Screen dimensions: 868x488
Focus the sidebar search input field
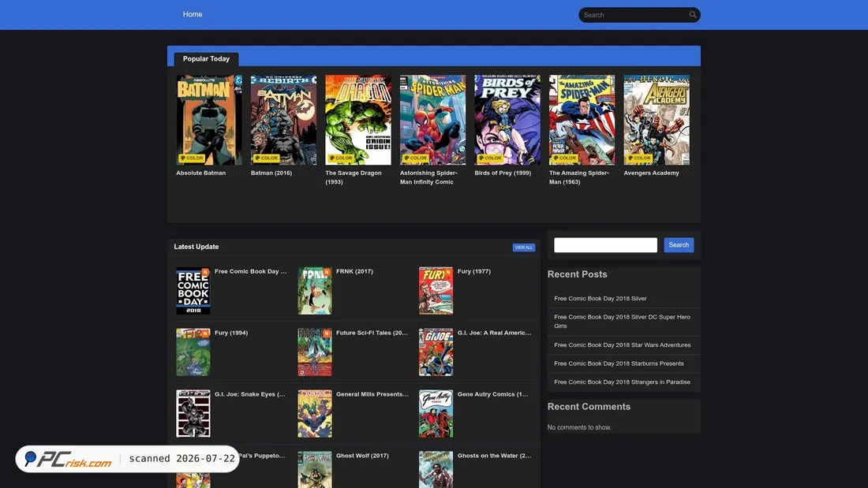point(605,245)
